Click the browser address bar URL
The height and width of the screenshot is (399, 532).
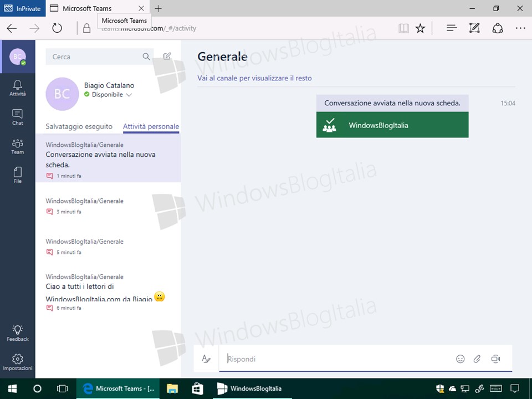[x=149, y=28]
